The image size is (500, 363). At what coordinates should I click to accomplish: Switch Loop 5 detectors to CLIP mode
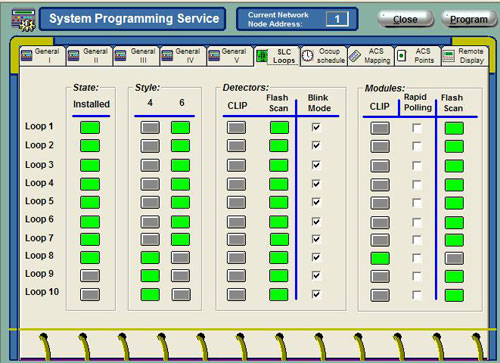point(236,202)
